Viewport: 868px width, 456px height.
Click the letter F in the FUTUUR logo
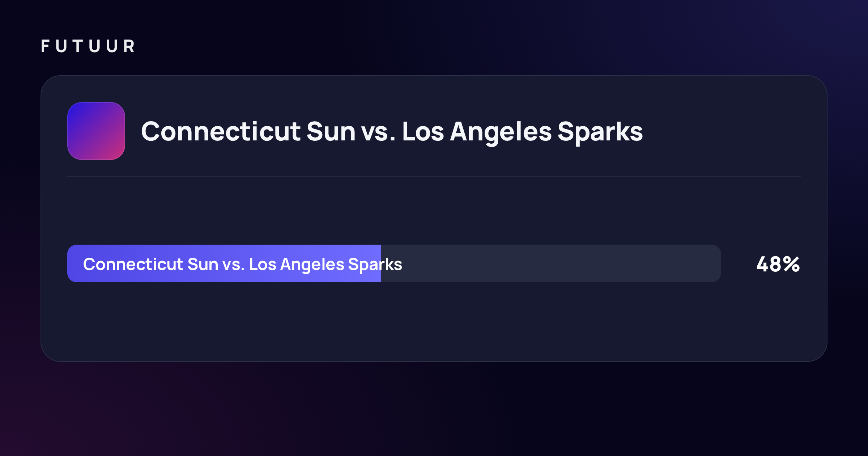(46, 46)
